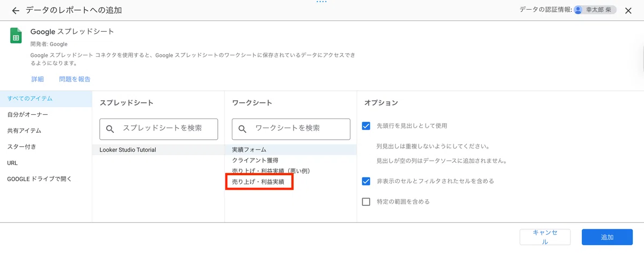Click 開発者: Google text
Image resolution: width=644 pixels, height=254 pixels.
pyautogui.click(x=49, y=44)
